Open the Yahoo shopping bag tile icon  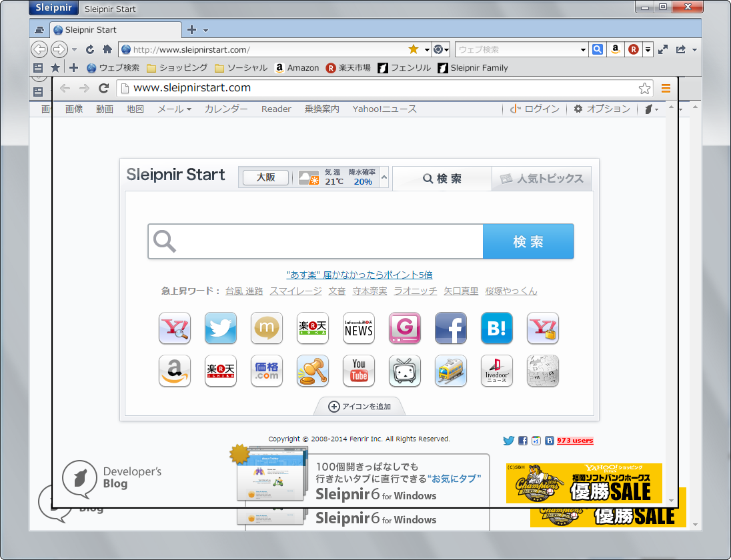pos(543,328)
